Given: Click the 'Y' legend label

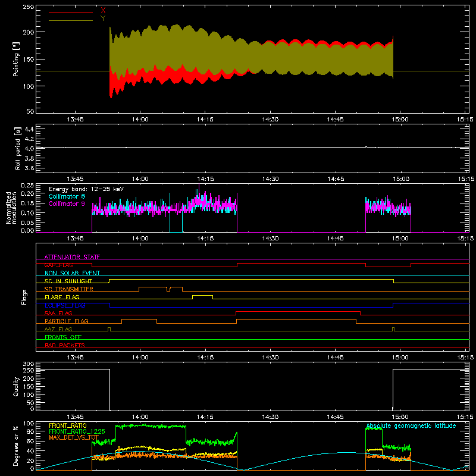Looking at the screenshot, I should pos(103,18).
